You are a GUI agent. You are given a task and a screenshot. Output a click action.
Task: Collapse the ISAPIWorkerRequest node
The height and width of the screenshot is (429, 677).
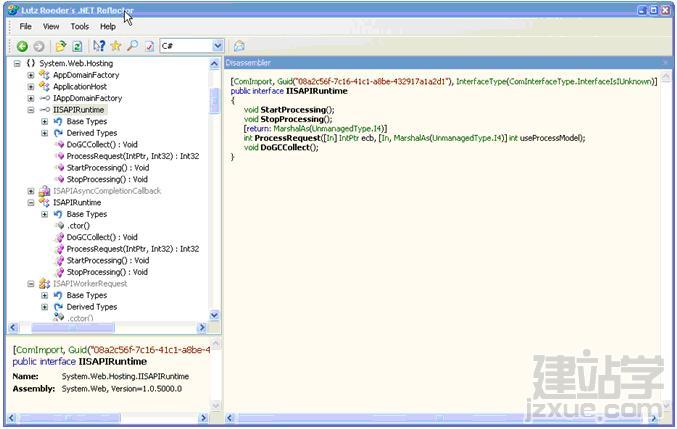[31, 284]
